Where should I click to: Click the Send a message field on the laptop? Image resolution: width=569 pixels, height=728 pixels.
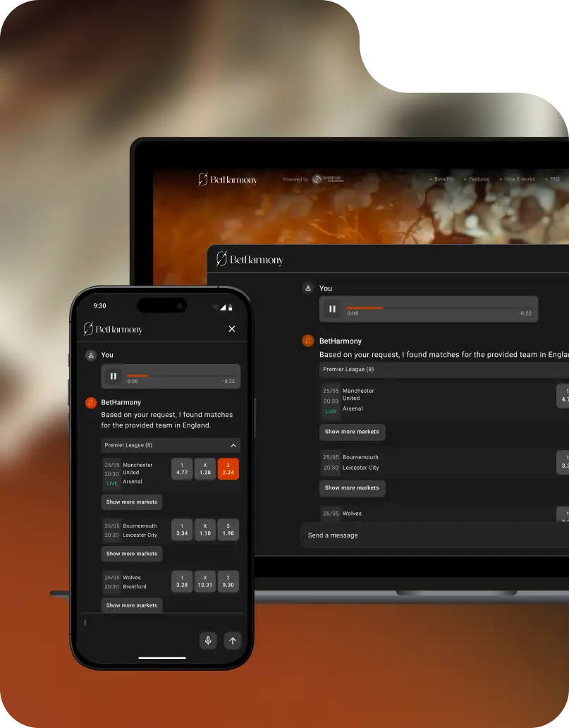435,535
